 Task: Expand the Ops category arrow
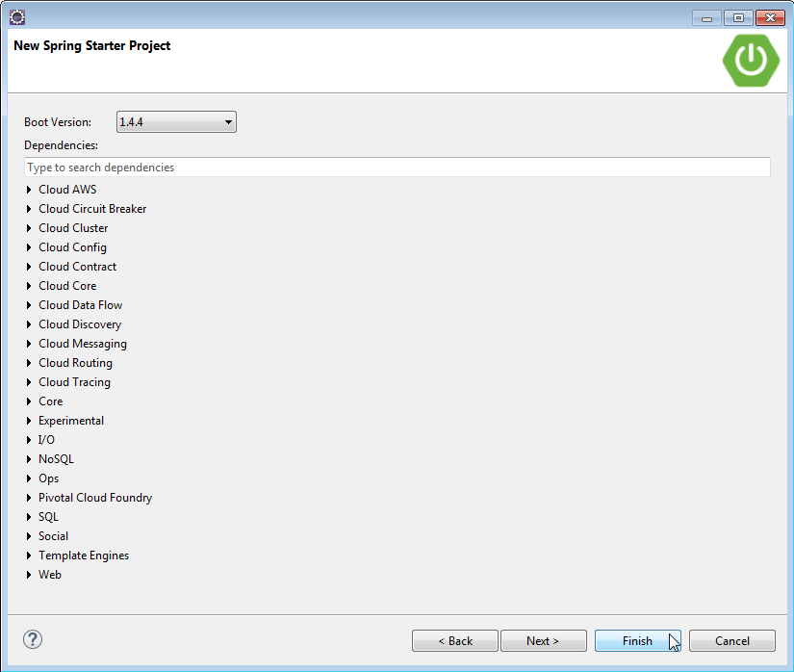coord(29,478)
